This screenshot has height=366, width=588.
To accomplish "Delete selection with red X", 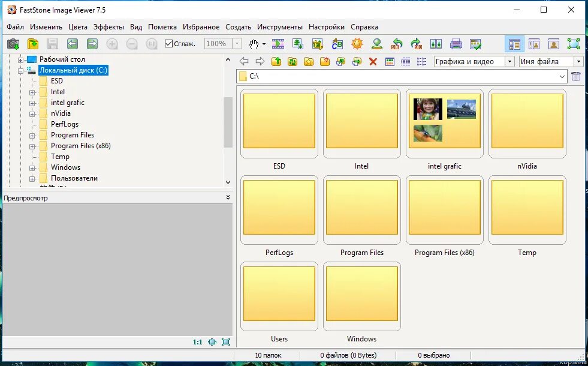I will [x=373, y=62].
